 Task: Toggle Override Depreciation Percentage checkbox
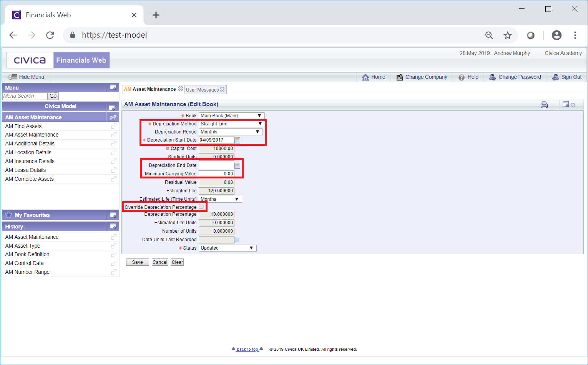coord(201,207)
